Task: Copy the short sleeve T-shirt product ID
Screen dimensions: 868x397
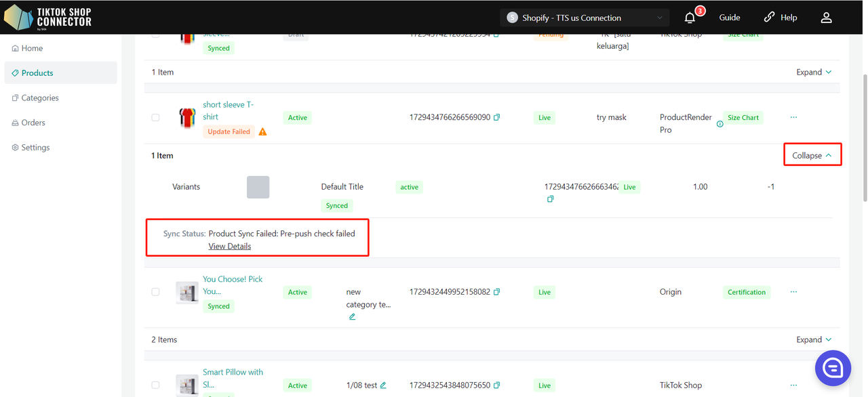Action: (x=496, y=117)
